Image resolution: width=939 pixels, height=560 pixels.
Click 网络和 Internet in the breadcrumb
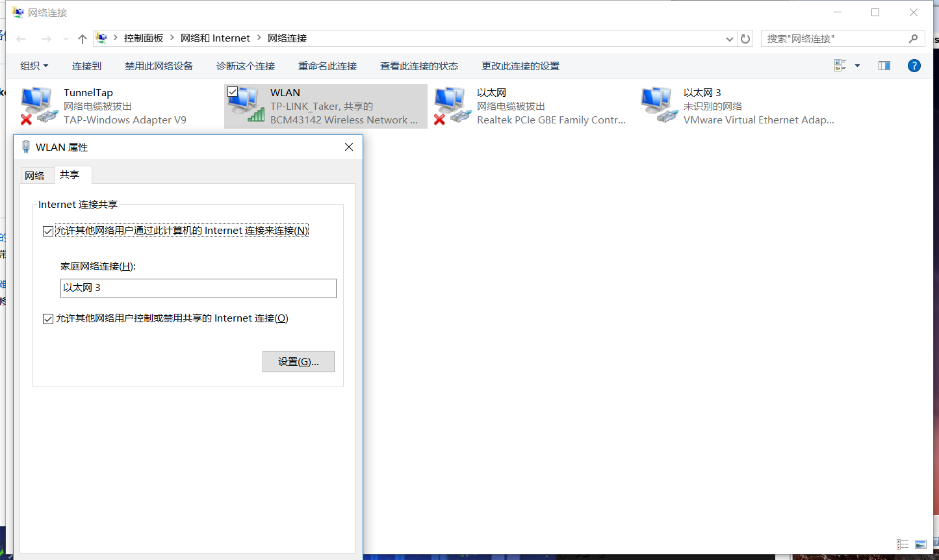(x=215, y=38)
